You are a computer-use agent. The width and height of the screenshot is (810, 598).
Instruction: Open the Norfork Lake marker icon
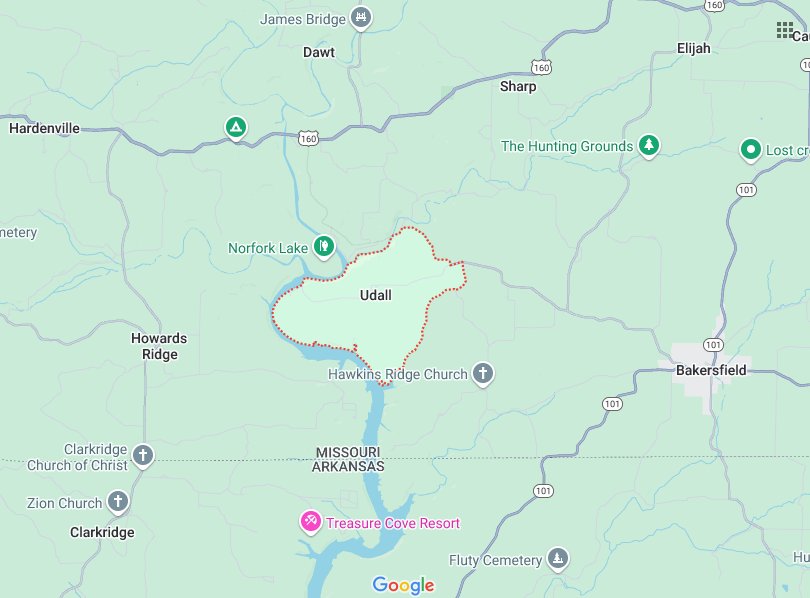coord(324,247)
